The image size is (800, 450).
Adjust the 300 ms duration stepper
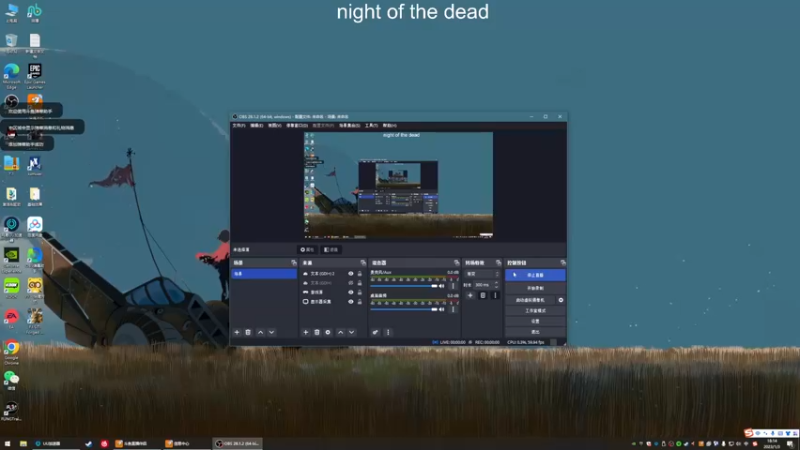coord(496,285)
